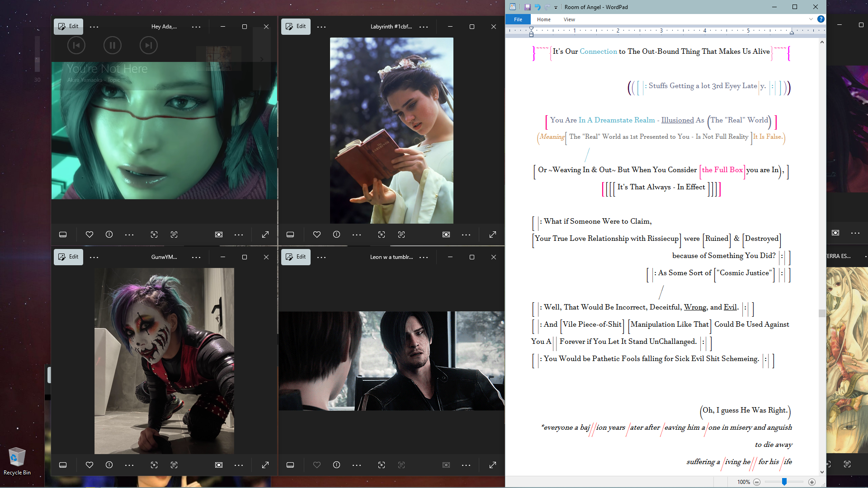Scan text in GunwYM photo
The image size is (868, 488).
(x=174, y=465)
